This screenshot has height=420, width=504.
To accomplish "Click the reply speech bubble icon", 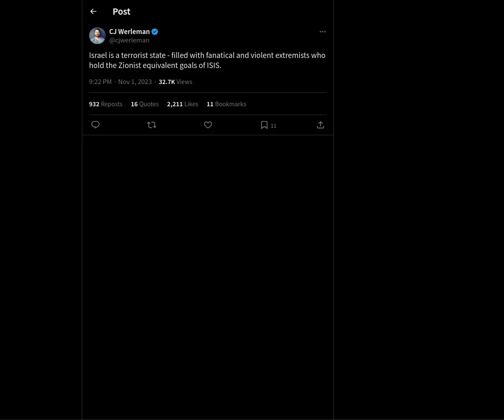I will [x=95, y=125].
